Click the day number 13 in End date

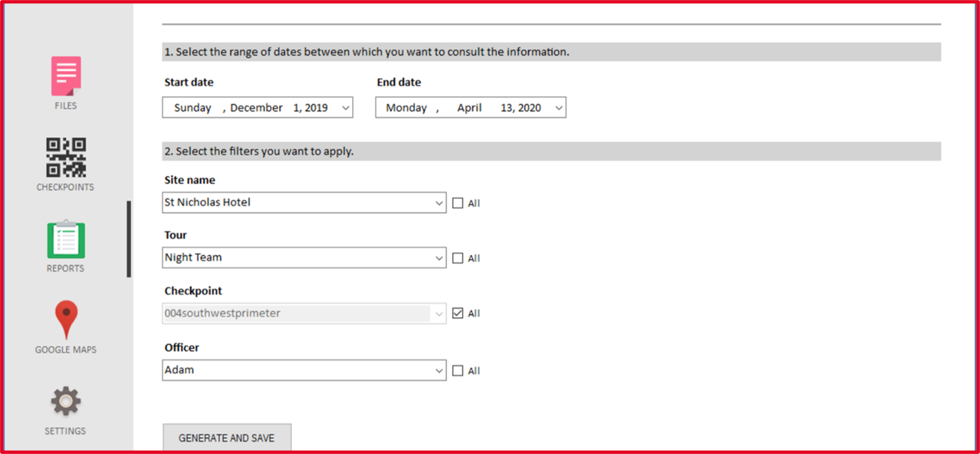(x=507, y=108)
